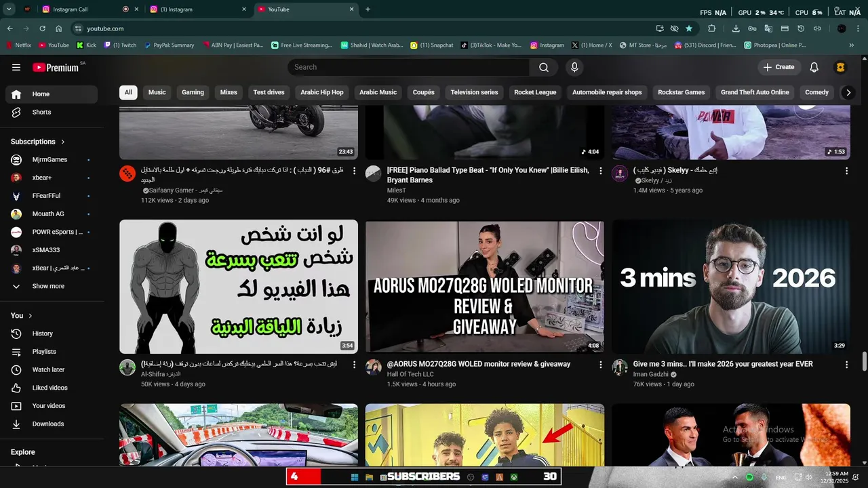Click inside the YouTube Search field
Viewport: 868px width, 488px height.
[x=408, y=67]
